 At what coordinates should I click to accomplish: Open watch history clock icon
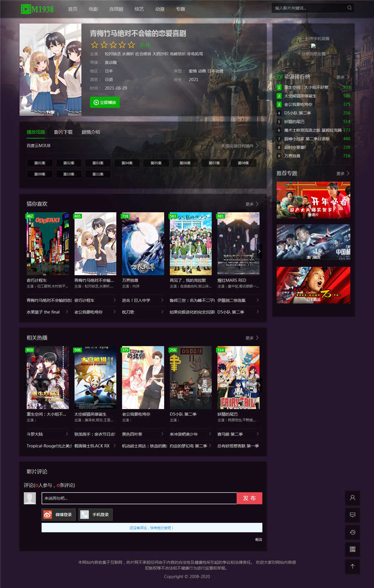352,532
